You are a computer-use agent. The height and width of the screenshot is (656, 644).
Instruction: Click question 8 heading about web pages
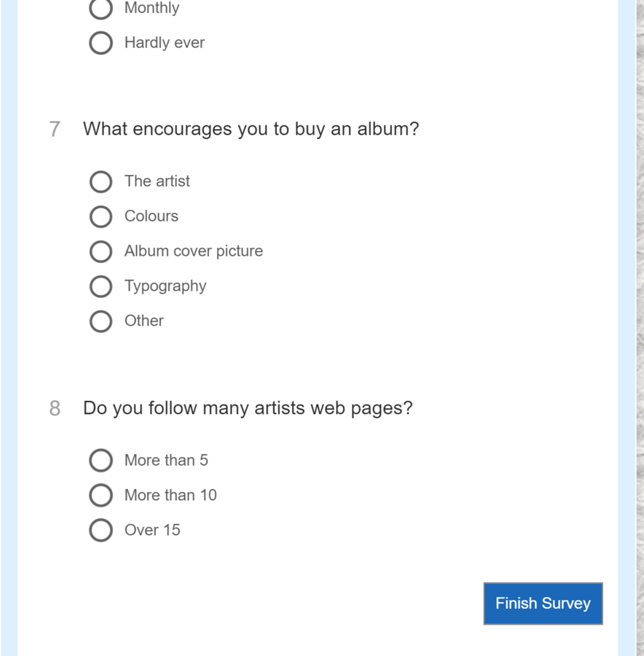point(248,408)
